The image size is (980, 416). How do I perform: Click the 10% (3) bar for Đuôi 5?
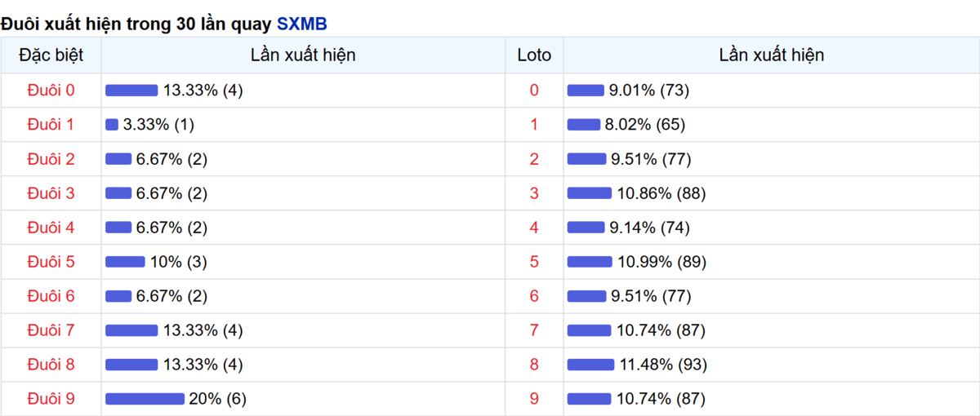point(125,262)
